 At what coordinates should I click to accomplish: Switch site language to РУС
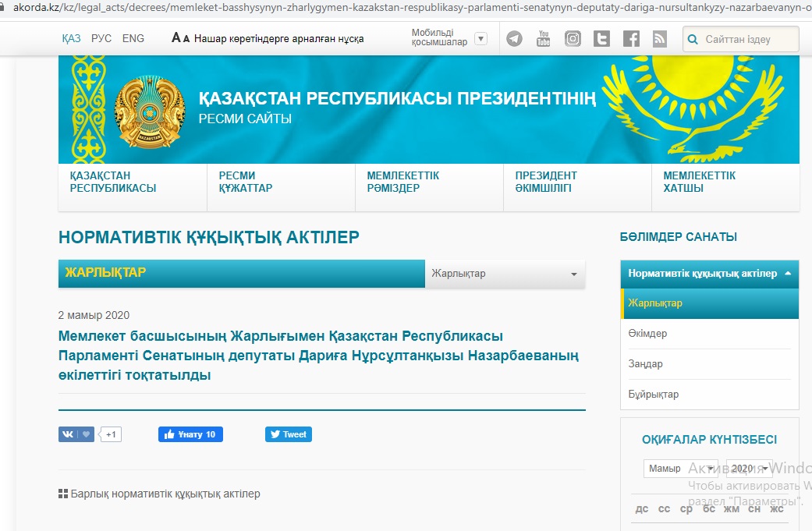click(101, 38)
